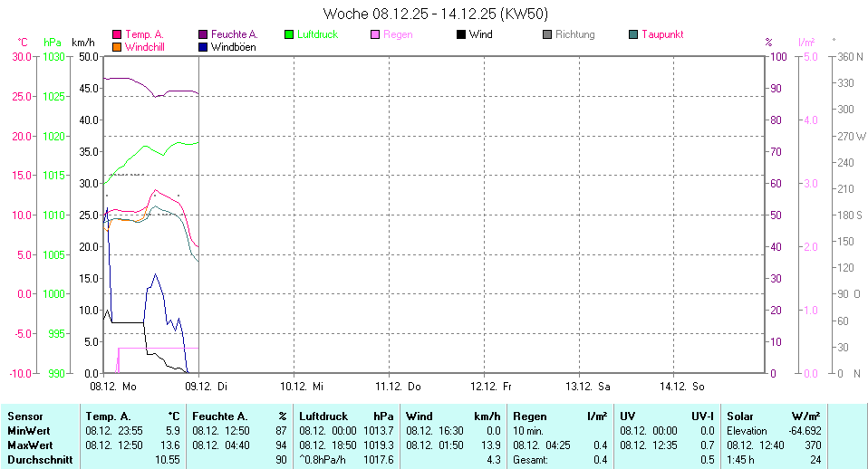Screen dimensions: 868x469
Task: Click the red Temp. A. legend swatch
Action: pos(117,34)
